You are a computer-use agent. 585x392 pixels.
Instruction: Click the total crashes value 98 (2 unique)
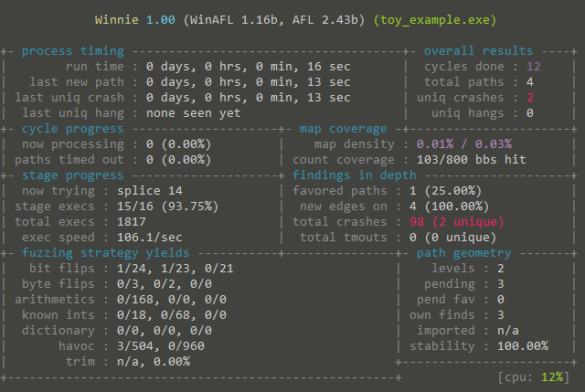coord(457,222)
